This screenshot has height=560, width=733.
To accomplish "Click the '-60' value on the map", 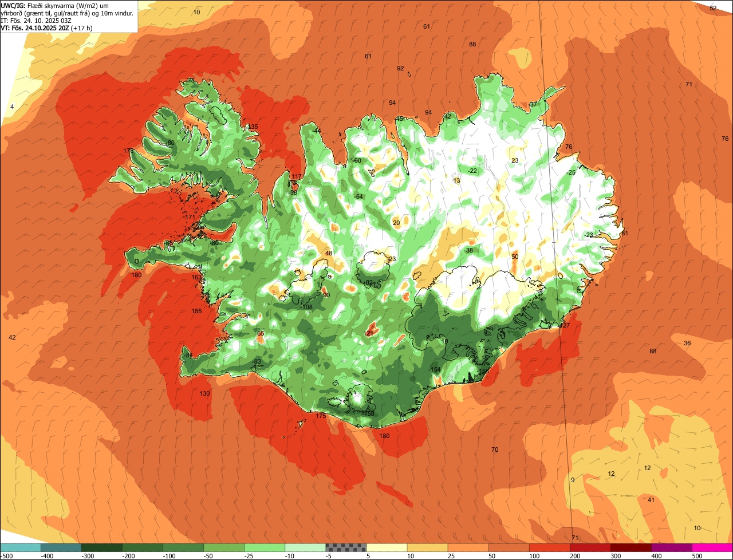I will (357, 160).
